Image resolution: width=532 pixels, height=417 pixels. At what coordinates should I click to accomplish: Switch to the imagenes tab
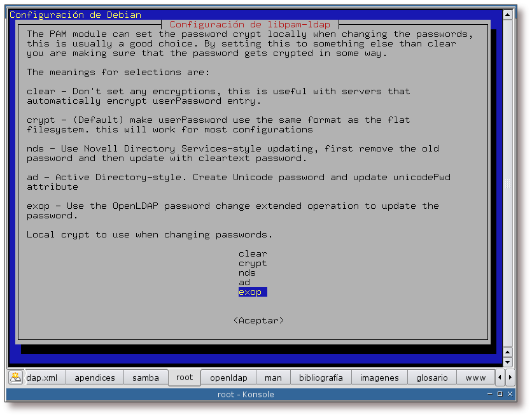[x=379, y=378]
